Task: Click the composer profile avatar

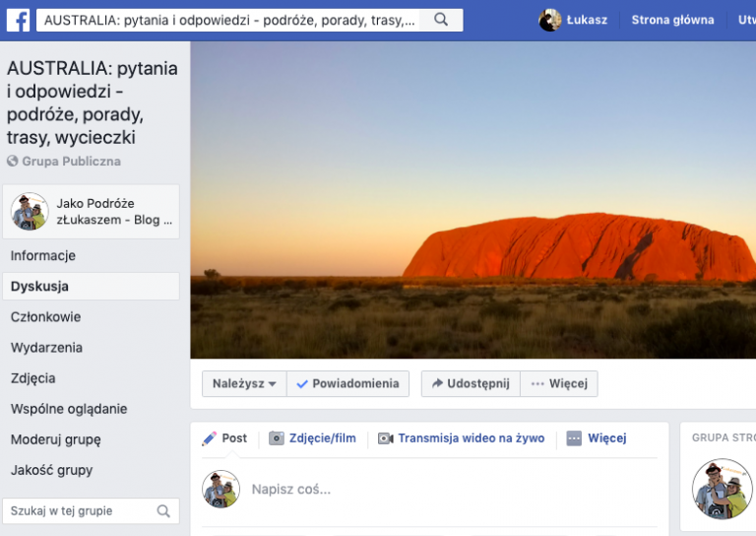Action: [220, 489]
